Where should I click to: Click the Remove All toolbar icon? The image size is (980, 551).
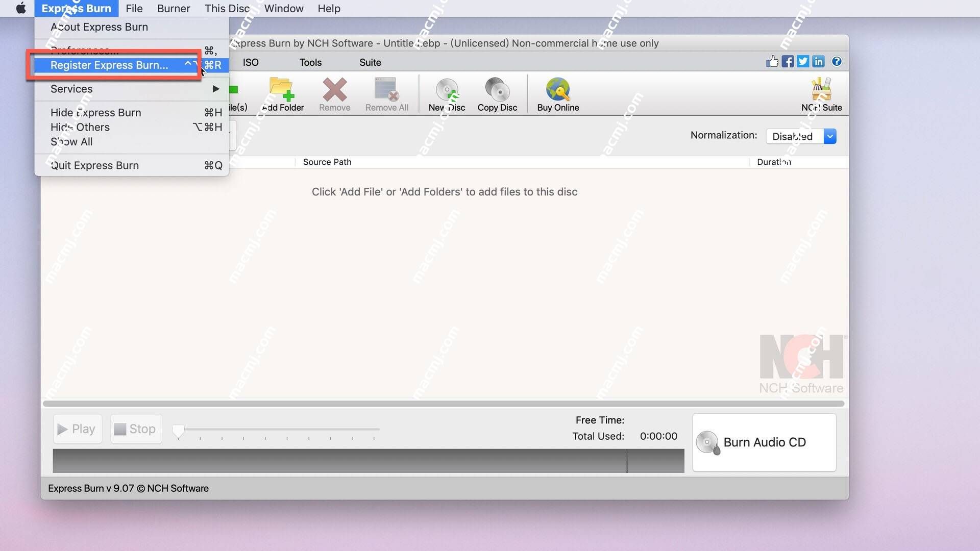pyautogui.click(x=386, y=95)
